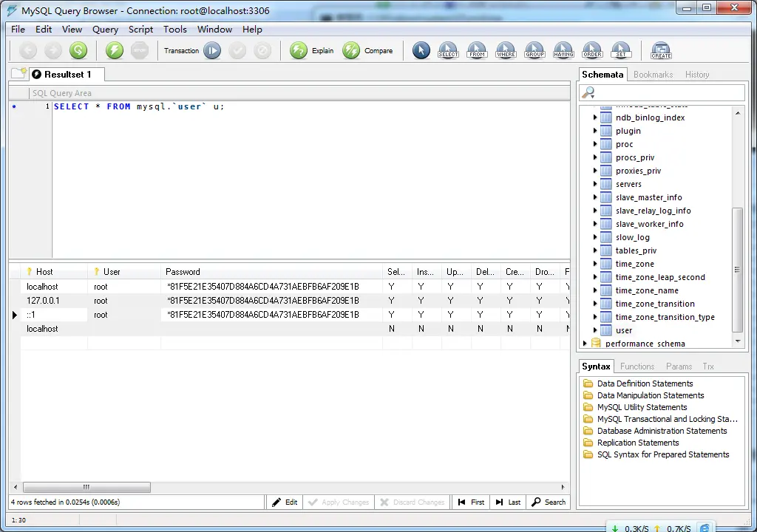This screenshot has height=532, width=757.
Task: Expand the ndb_binlog_index table
Action: pyautogui.click(x=595, y=117)
